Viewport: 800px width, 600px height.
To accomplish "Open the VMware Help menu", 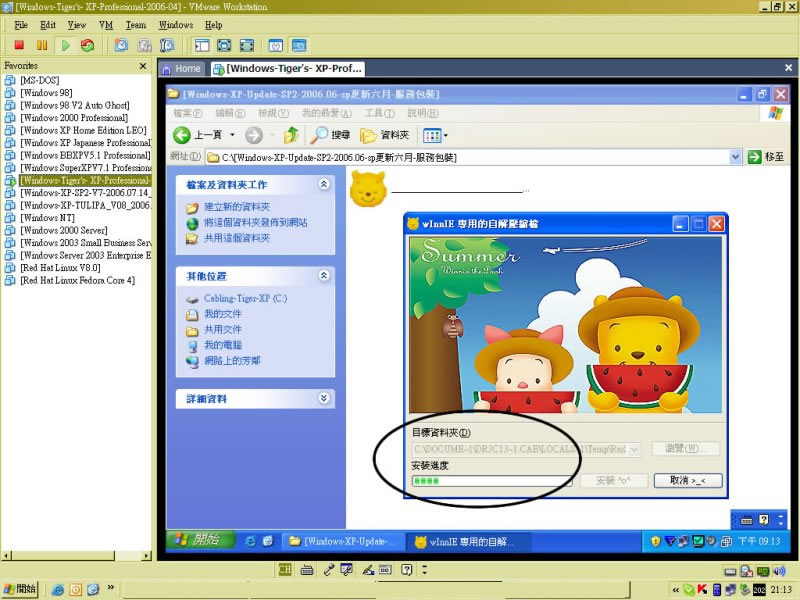I will (213, 25).
